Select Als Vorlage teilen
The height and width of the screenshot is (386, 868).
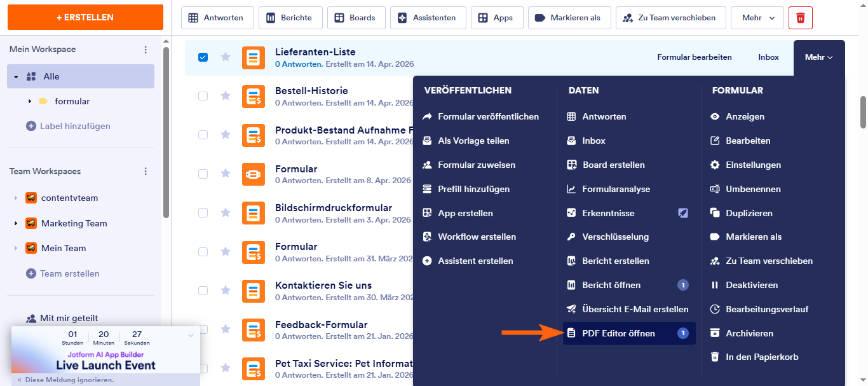[466, 141]
